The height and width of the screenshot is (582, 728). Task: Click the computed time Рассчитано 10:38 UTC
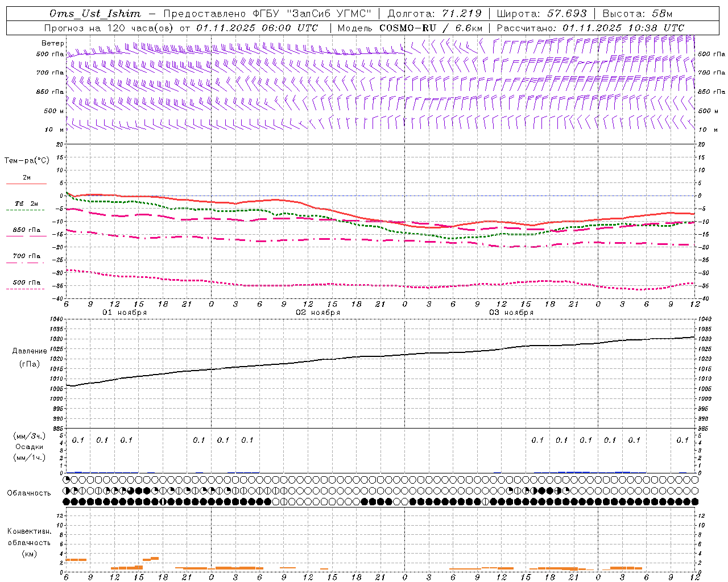590,28
